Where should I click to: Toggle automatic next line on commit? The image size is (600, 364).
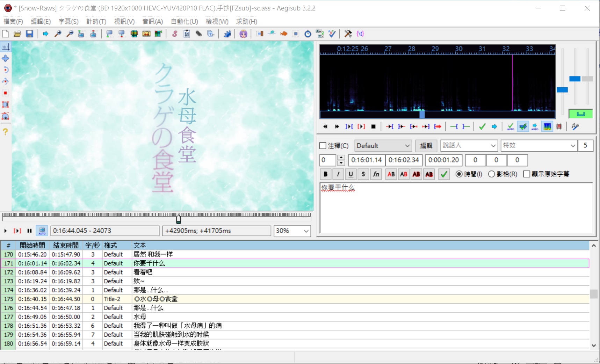(523, 126)
